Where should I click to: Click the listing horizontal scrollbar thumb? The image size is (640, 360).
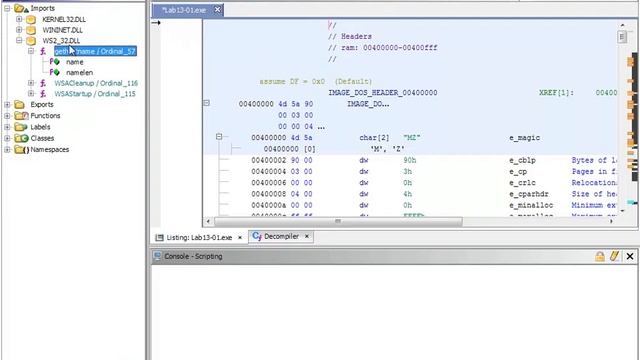click(338, 221)
